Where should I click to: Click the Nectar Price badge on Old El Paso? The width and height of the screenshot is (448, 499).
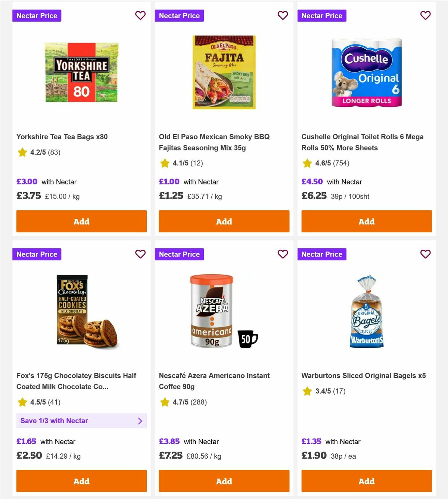(x=179, y=15)
